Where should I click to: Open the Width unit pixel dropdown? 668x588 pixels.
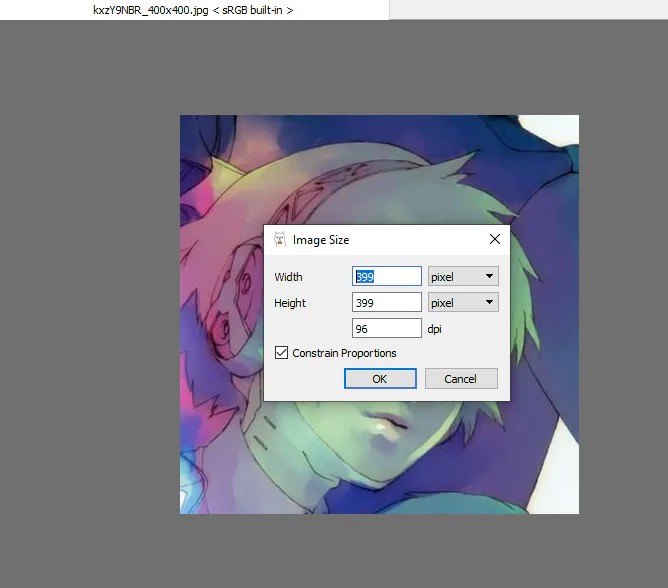click(x=463, y=277)
